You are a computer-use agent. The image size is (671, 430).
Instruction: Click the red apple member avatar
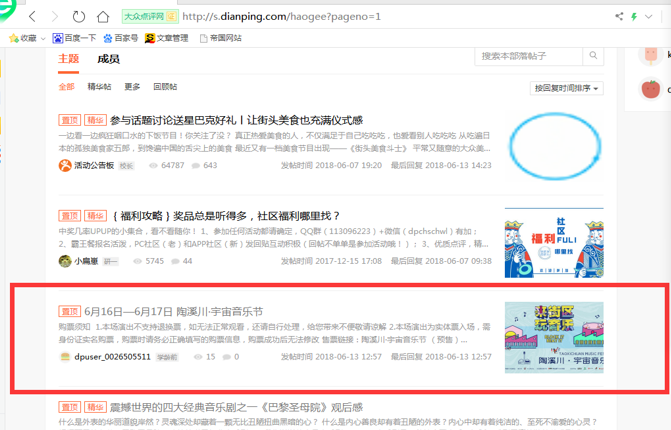click(x=650, y=89)
